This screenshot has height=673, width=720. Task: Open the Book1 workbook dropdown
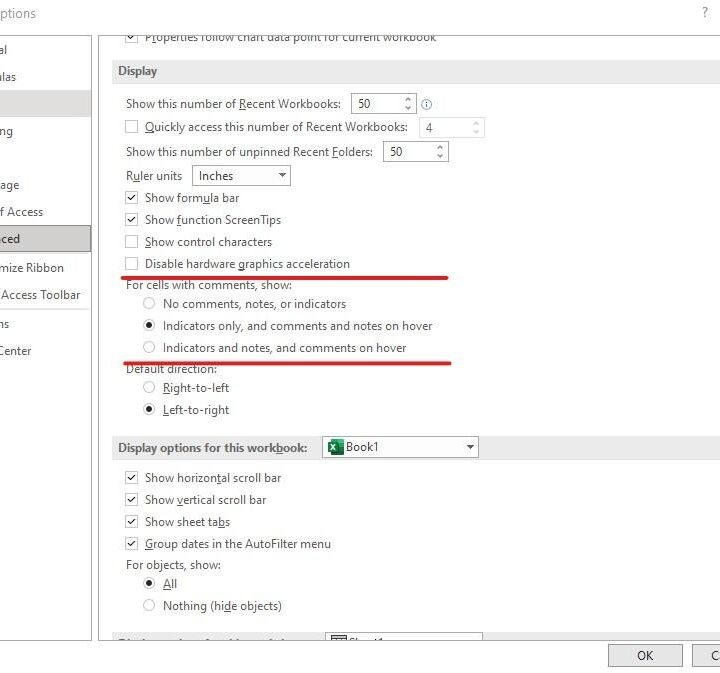(400, 447)
